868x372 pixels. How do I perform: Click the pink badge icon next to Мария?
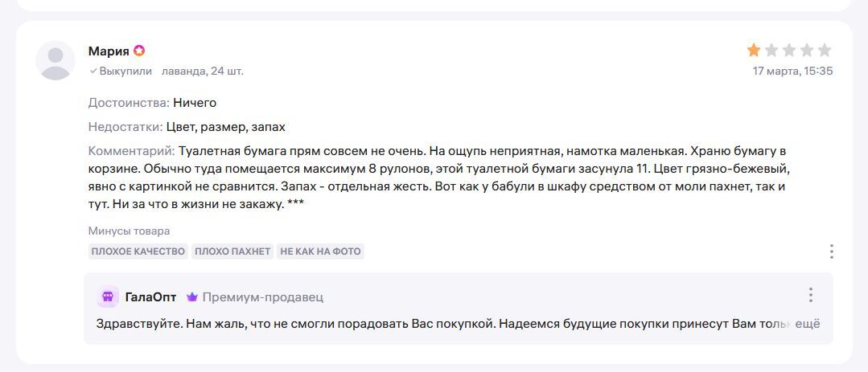(x=139, y=51)
